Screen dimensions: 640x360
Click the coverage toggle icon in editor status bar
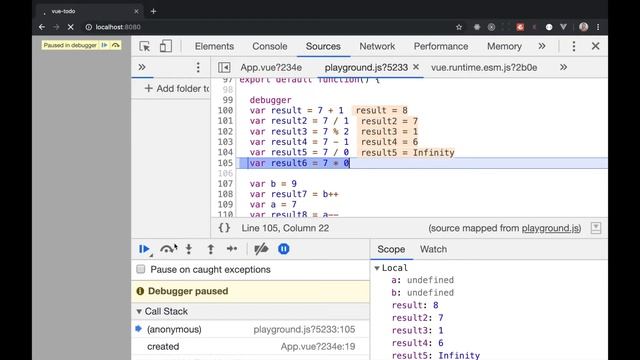click(596, 228)
